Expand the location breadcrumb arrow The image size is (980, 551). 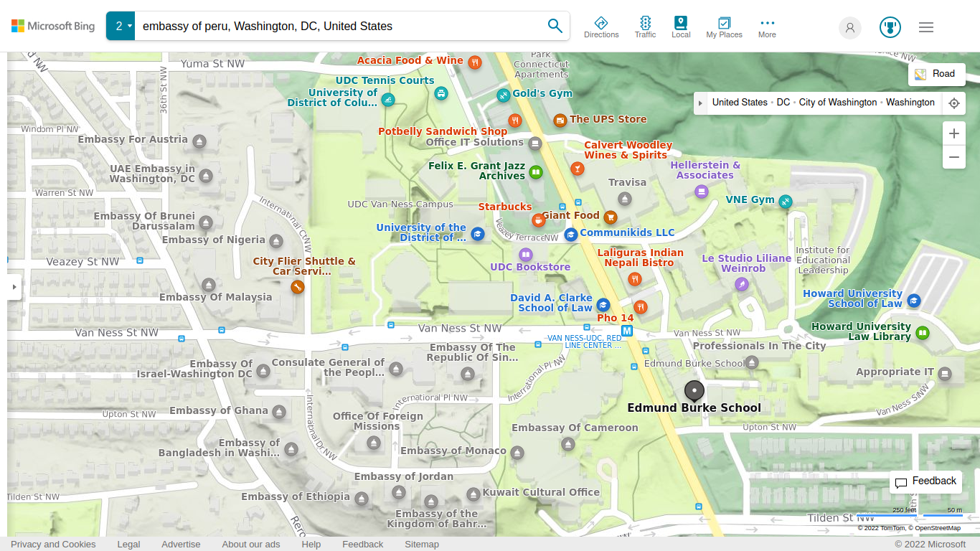coord(701,103)
